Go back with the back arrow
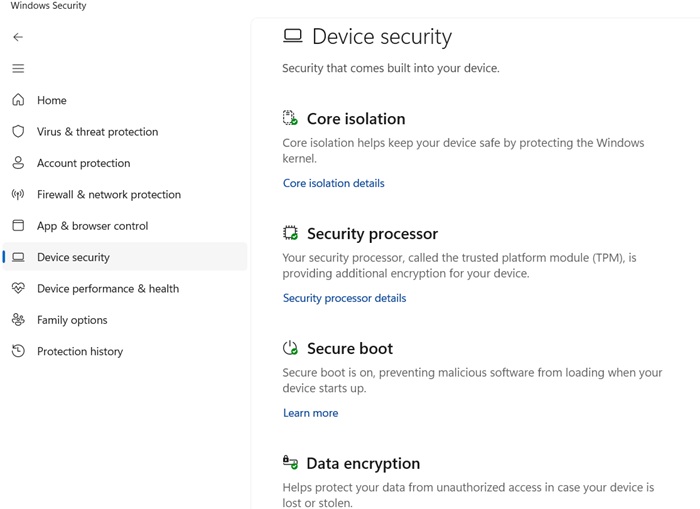Screen dimensions: 700x509 tap(18, 37)
